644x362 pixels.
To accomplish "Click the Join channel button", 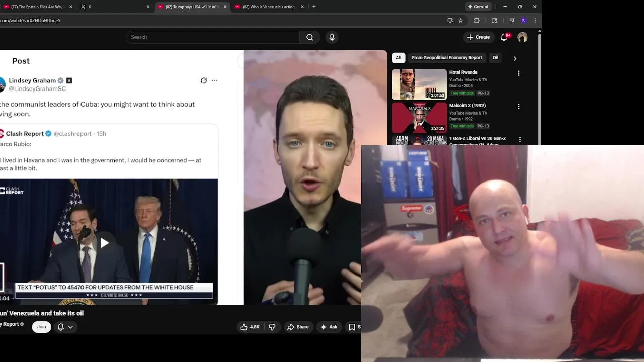I will pos(41,327).
